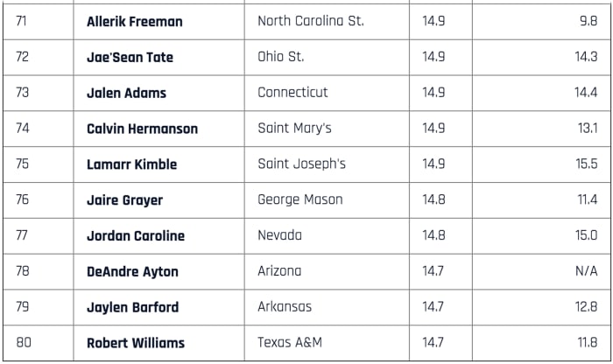This screenshot has width=613, height=364.
Task: Select the Lamarr Kimble name cell
Action: 131,164
